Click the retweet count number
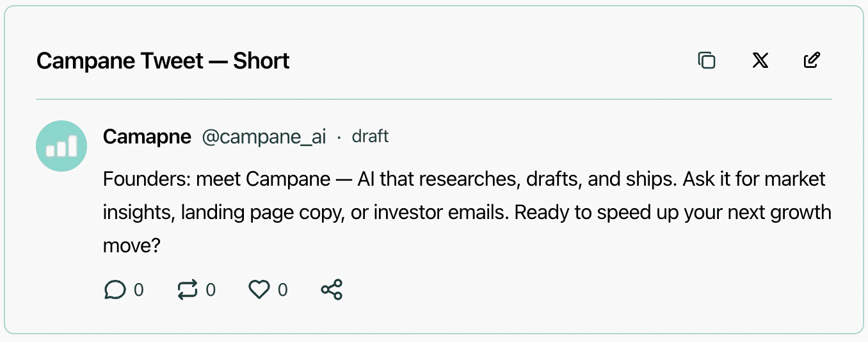The width and height of the screenshot is (868, 342). [211, 290]
